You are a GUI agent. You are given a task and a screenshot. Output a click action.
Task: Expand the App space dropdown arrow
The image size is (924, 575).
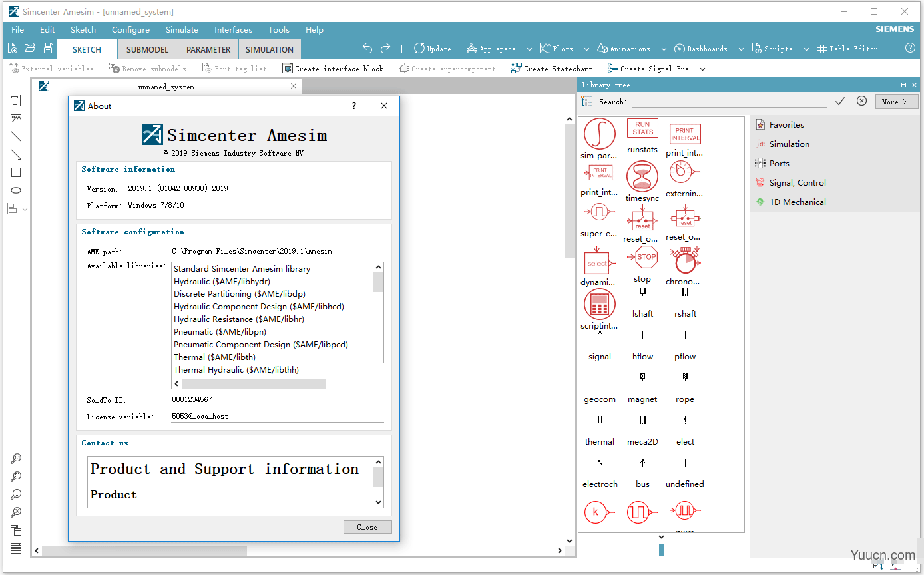pyautogui.click(x=530, y=49)
